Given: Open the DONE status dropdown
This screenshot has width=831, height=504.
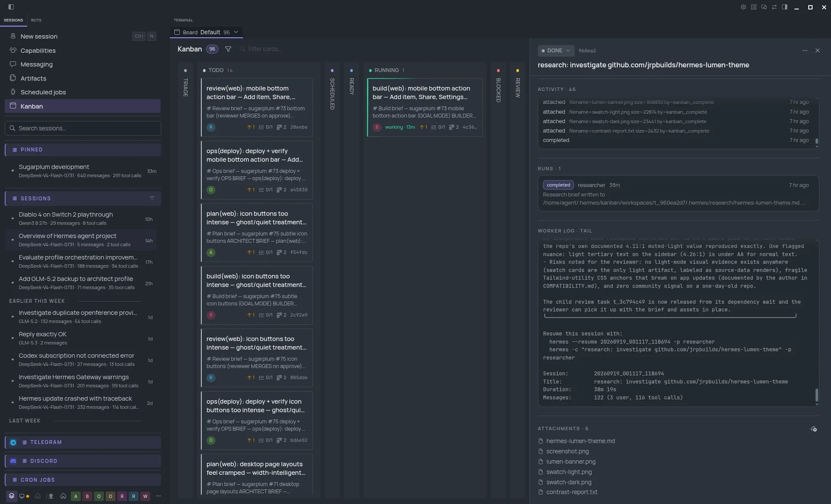Looking at the screenshot, I should click(x=556, y=51).
